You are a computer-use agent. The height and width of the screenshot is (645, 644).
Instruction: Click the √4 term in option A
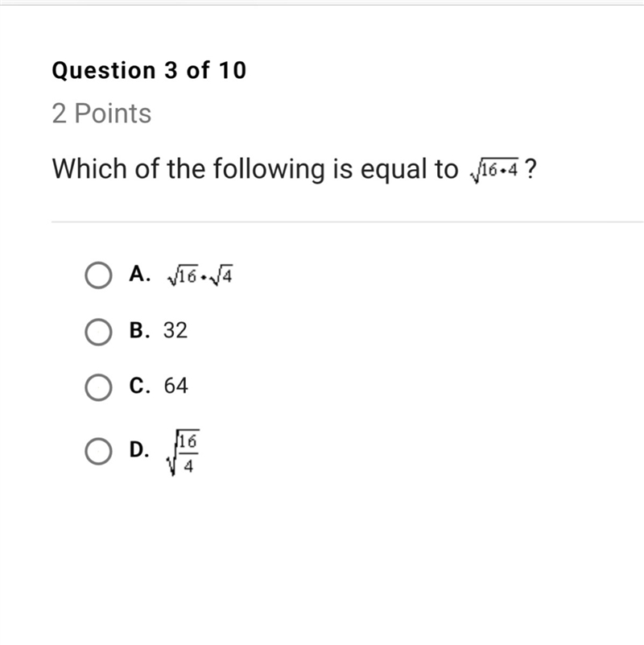click(221, 275)
